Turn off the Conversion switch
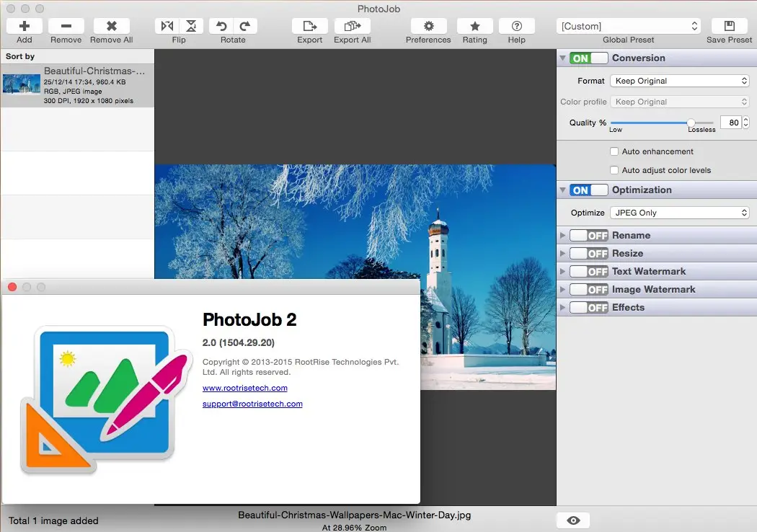Screen dimensions: 757x532 point(588,58)
